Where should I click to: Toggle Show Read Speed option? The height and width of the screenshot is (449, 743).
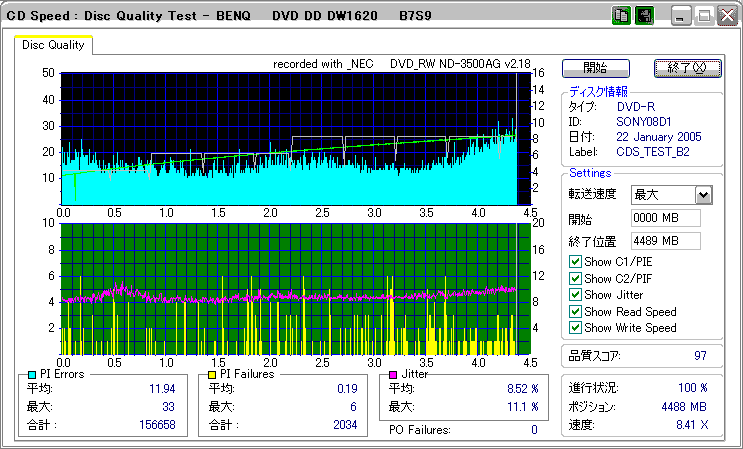575,311
